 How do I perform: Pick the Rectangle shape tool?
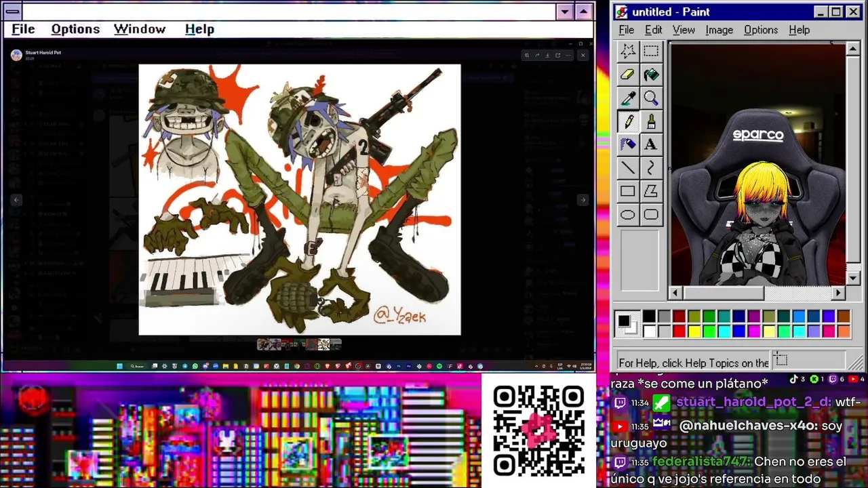pos(628,191)
